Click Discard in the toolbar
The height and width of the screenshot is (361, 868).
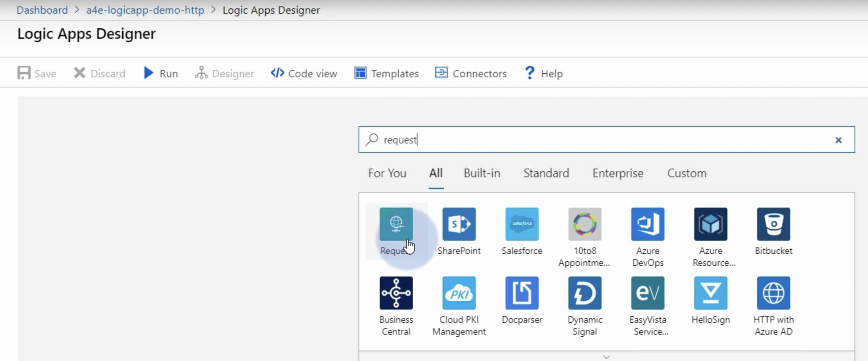point(99,73)
